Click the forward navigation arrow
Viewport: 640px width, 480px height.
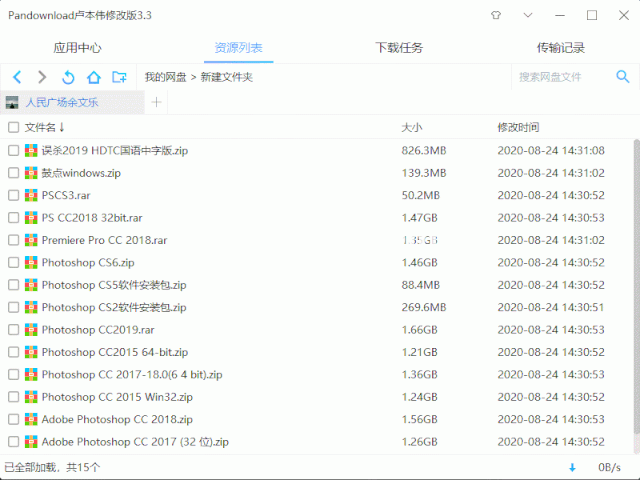click(x=42, y=77)
